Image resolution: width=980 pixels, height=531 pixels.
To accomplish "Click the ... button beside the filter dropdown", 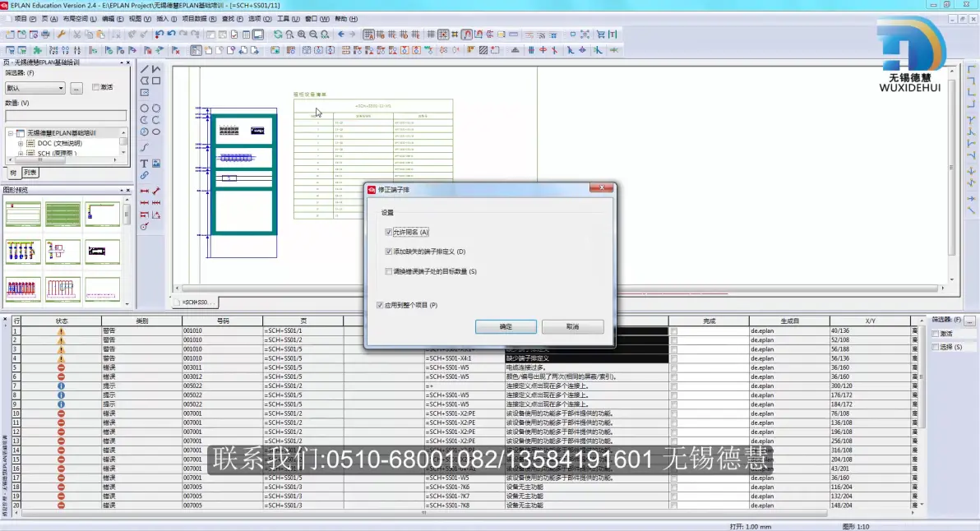I will click(76, 89).
